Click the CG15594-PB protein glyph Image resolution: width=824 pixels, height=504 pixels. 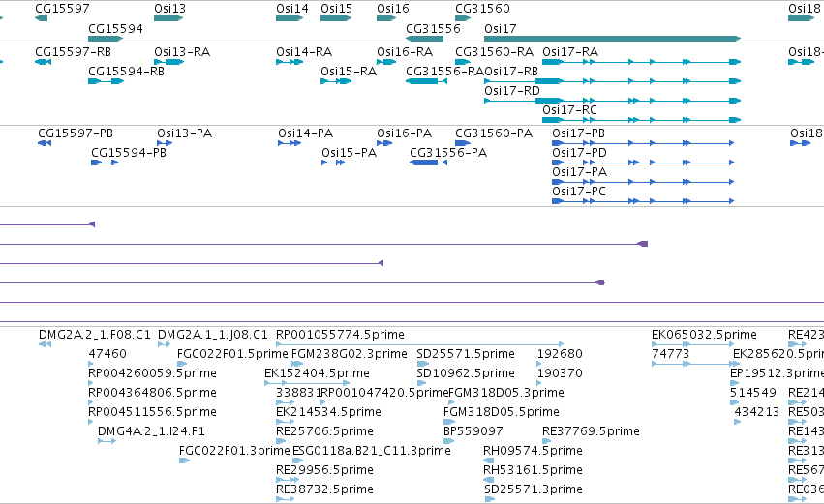(105, 163)
